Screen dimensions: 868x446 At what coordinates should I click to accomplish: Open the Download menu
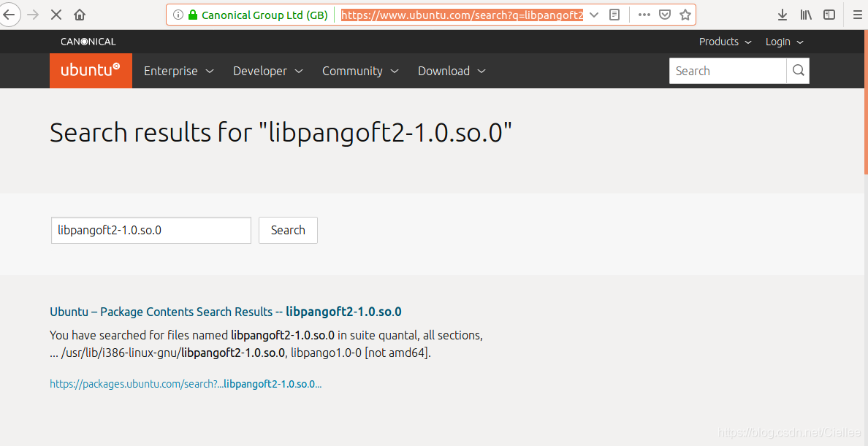452,71
